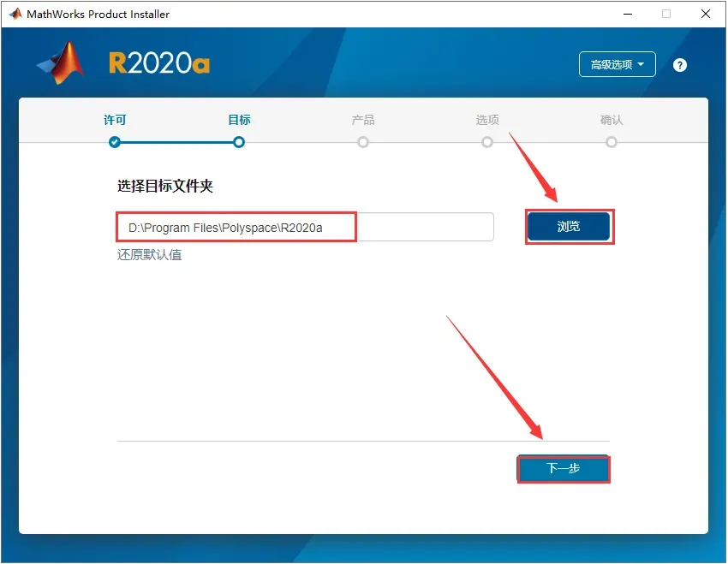Screen dimensions: 728x564
Task: Click the completed checkmark circle under 许可
Action: point(115,142)
